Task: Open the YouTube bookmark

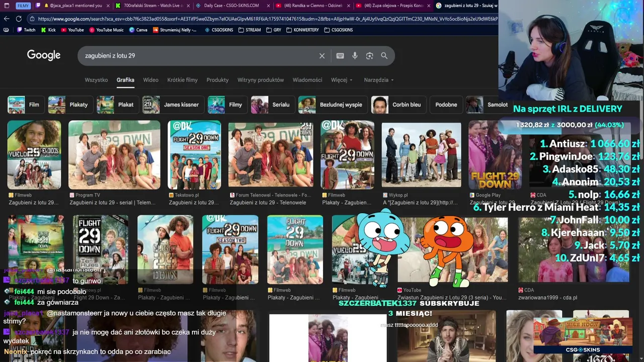Action: pos(72,30)
